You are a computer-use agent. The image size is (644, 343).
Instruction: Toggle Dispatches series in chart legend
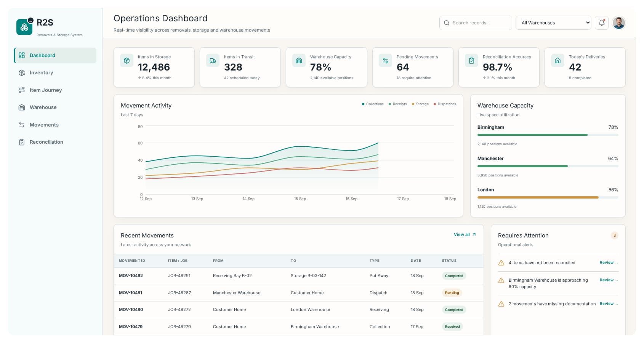445,104
